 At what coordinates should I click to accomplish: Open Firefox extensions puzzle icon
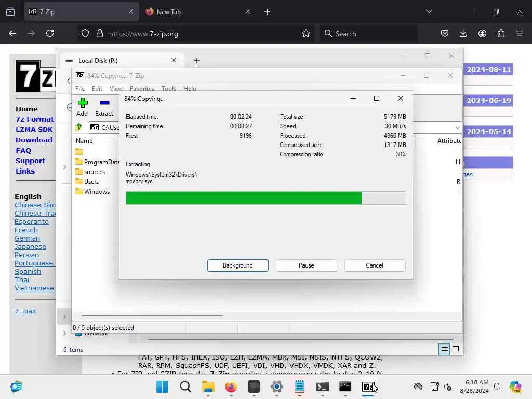(501, 33)
